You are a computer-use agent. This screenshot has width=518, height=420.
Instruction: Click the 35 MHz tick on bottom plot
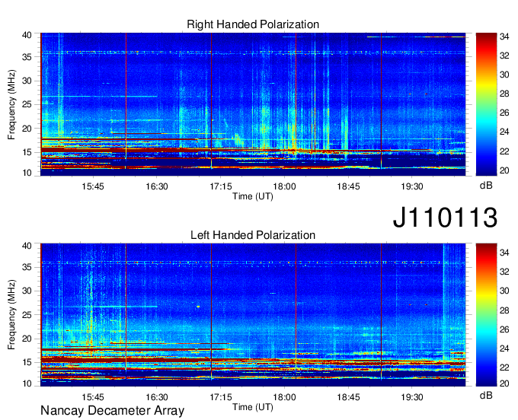click(27, 267)
